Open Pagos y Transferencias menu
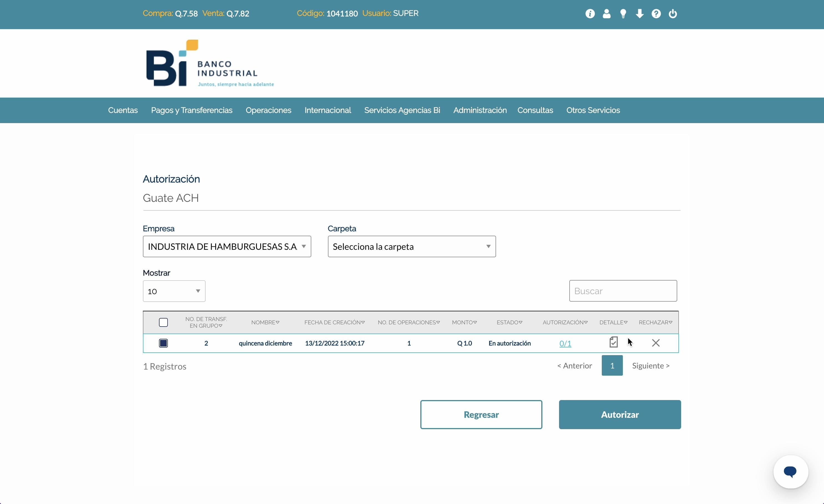 point(192,110)
